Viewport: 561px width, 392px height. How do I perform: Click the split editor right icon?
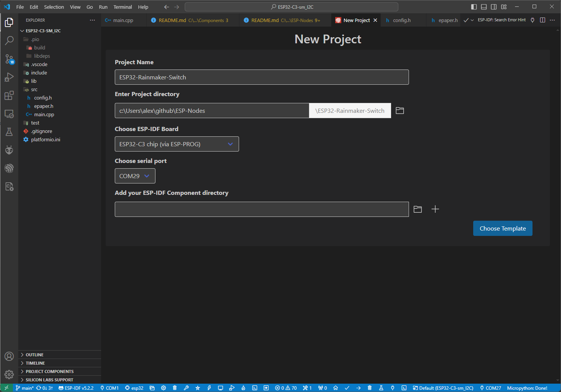click(542, 20)
